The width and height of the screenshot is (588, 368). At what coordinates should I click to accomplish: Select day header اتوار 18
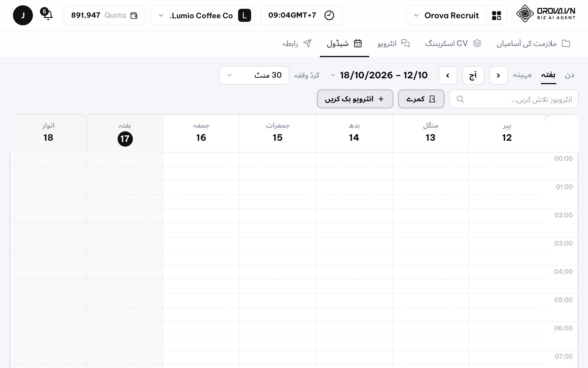48,133
